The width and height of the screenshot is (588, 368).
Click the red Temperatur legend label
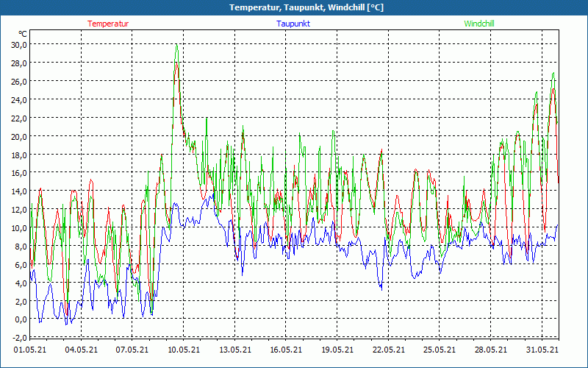(x=108, y=24)
